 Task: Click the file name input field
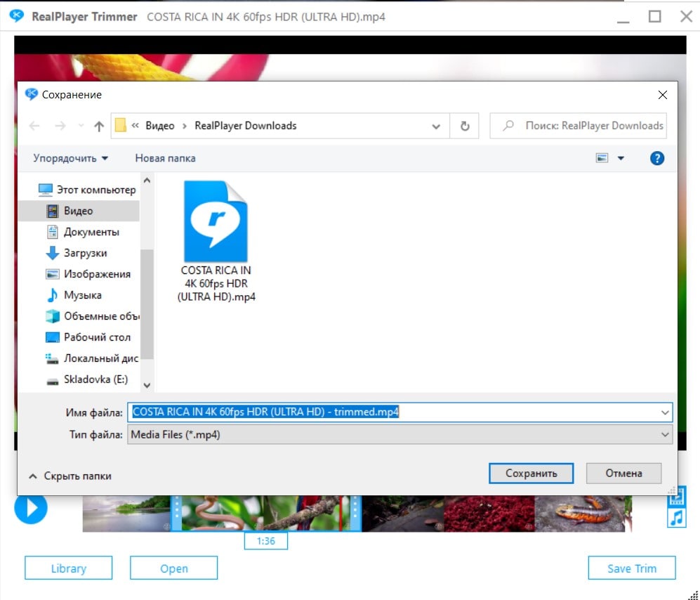pyautogui.click(x=393, y=412)
